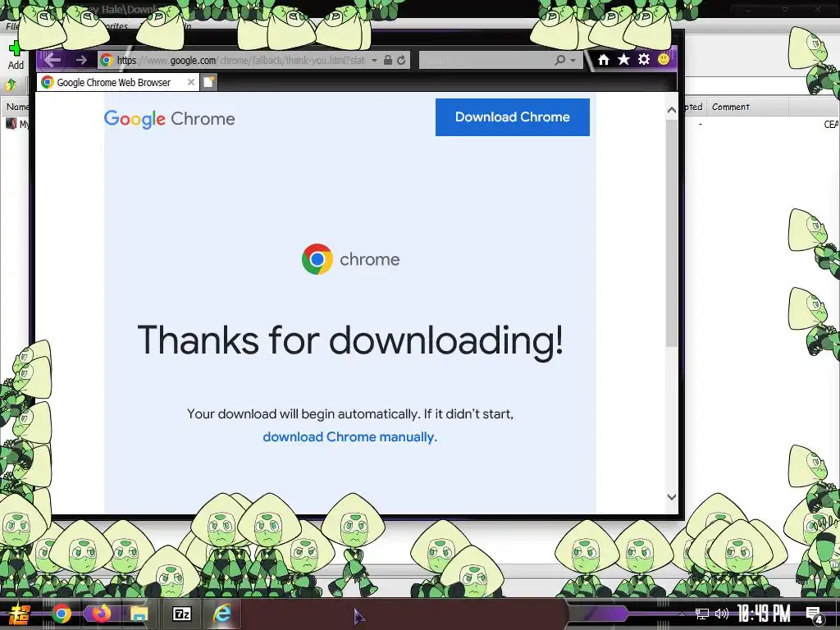This screenshot has width=840, height=630.
Task: Click into the IE address bar URL
Action: pos(240,60)
